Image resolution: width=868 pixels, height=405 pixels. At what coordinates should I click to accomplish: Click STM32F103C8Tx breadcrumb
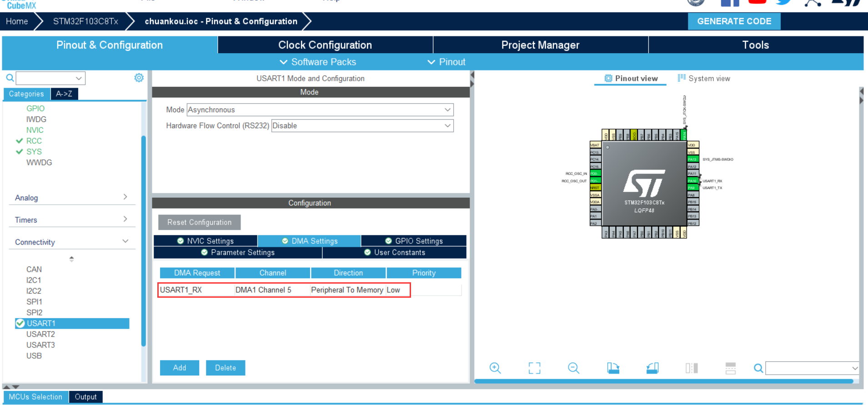(x=85, y=21)
